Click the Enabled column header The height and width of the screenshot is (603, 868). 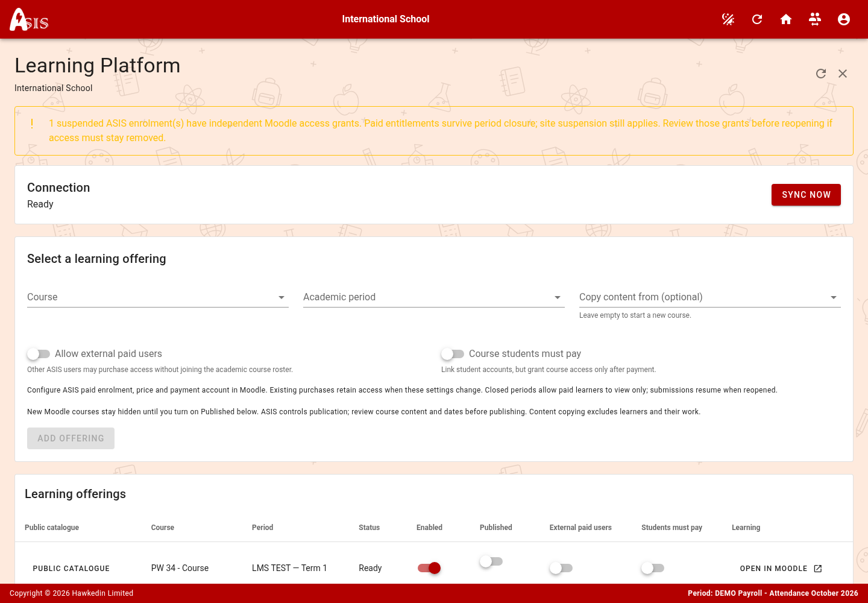pos(429,528)
